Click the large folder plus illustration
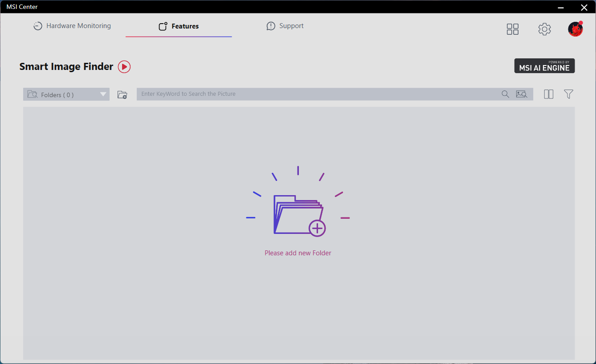Image resolution: width=596 pixels, height=364 pixels. pyautogui.click(x=298, y=201)
